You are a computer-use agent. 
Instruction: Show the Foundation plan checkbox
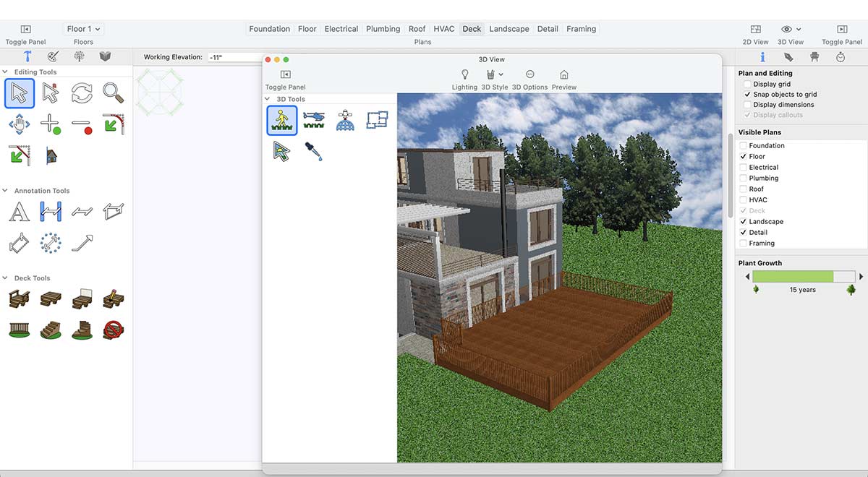744,146
